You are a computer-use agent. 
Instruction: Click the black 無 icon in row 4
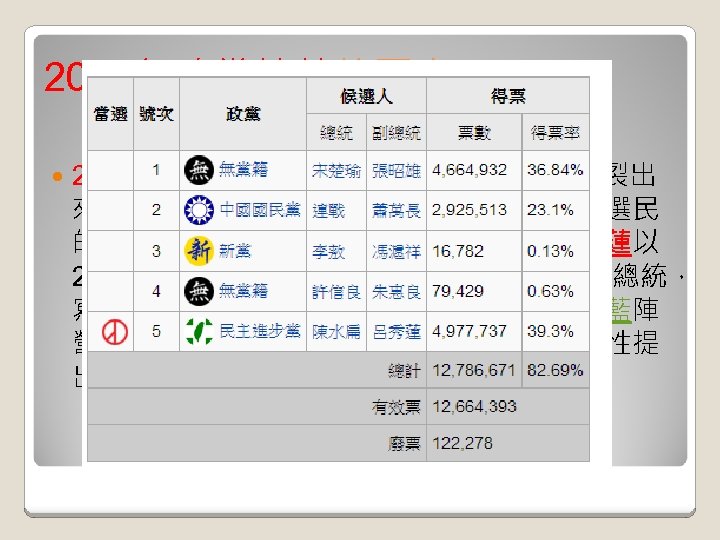tap(199, 291)
